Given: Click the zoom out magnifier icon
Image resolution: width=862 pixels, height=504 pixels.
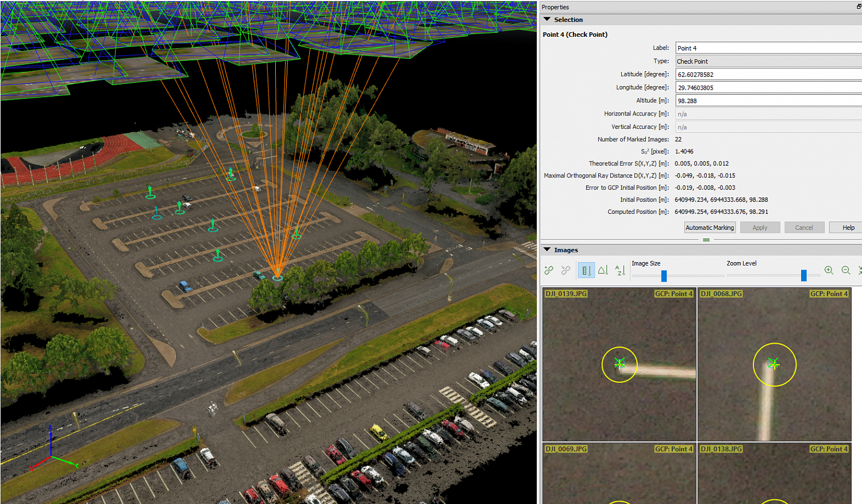Looking at the screenshot, I should 845,270.
